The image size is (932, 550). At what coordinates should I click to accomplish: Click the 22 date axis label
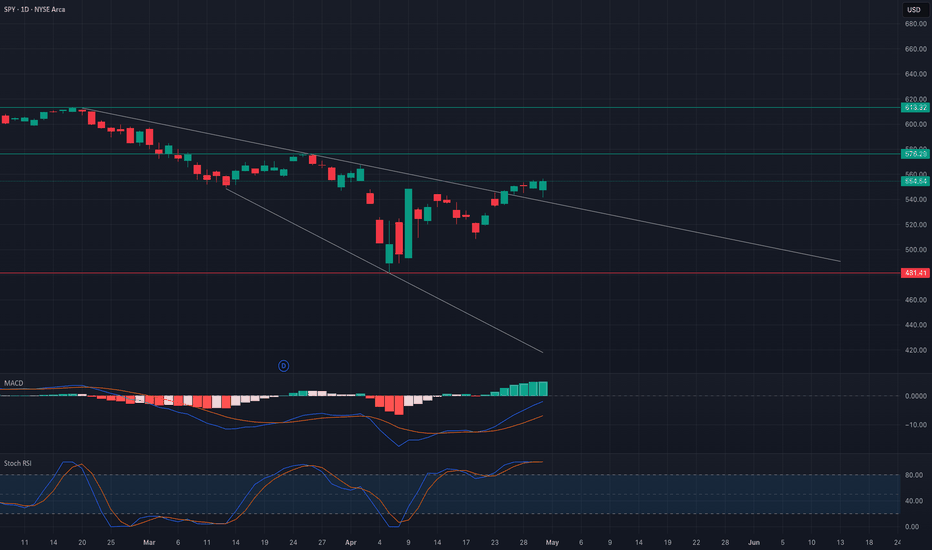(x=696, y=542)
